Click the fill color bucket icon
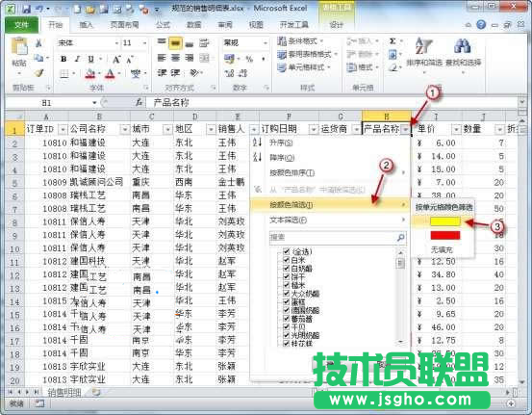Viewport: 532px width, 415px height. pyautogui.click(x=89, y=73)
